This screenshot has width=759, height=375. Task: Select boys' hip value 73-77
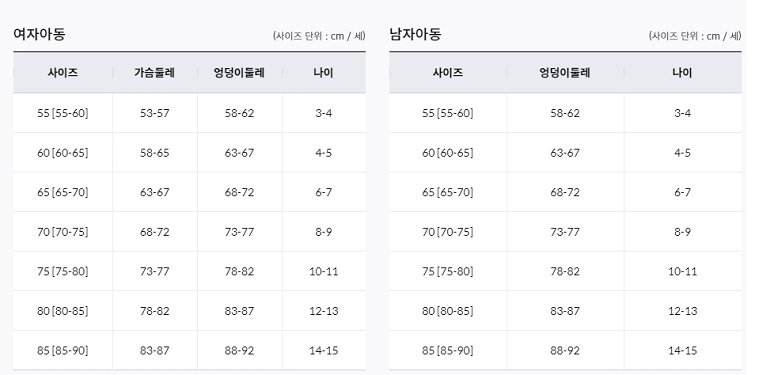(x=565, y=232)
